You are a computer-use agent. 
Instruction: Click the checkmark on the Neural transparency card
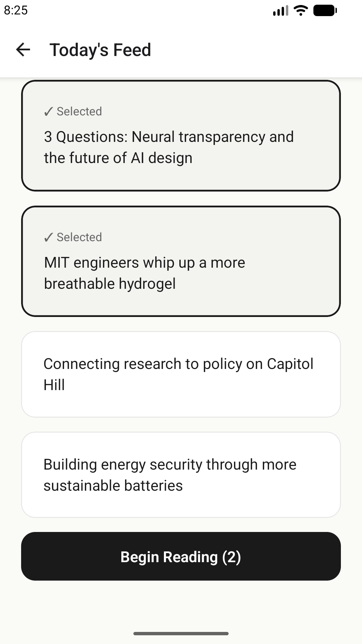pyautogui.click(x=49, y=111)
